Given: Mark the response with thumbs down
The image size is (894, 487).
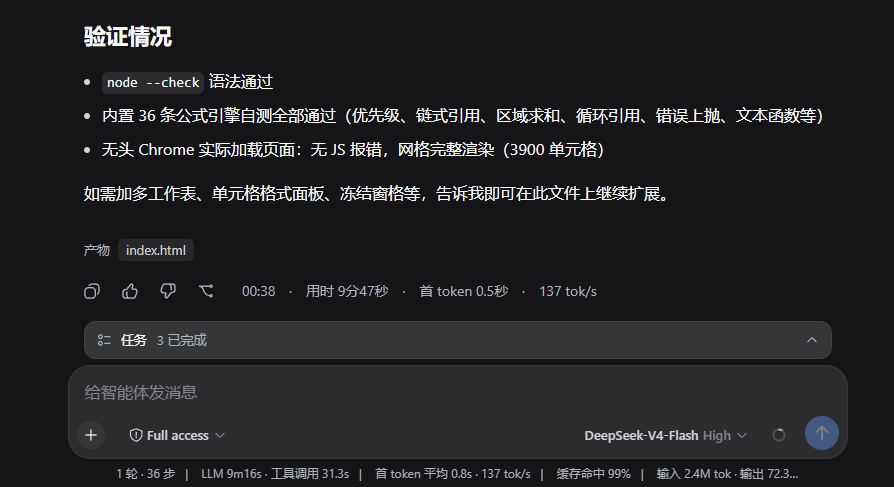Looking at the screenshot, I should (x=168, y=291).
